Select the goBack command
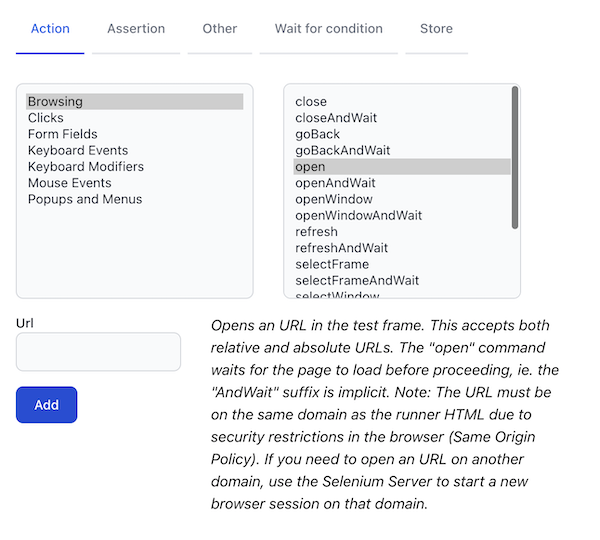 pos(402,134)
